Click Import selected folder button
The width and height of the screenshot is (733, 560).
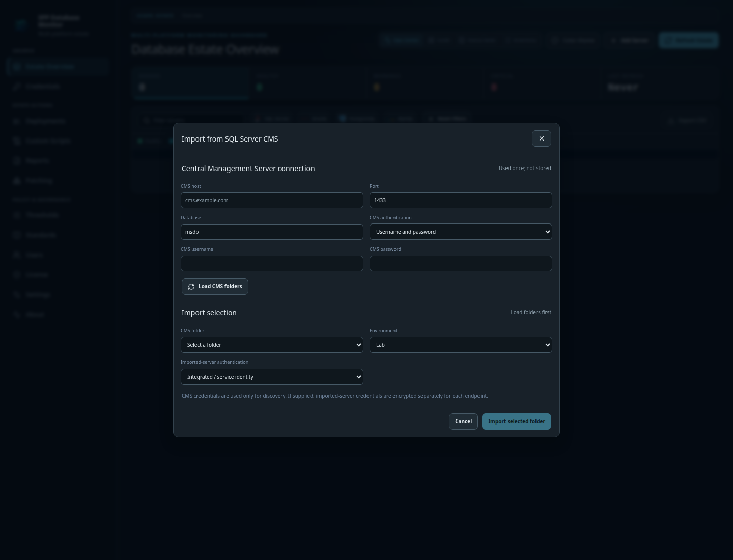pyautogui.click(x=516, y=422)
